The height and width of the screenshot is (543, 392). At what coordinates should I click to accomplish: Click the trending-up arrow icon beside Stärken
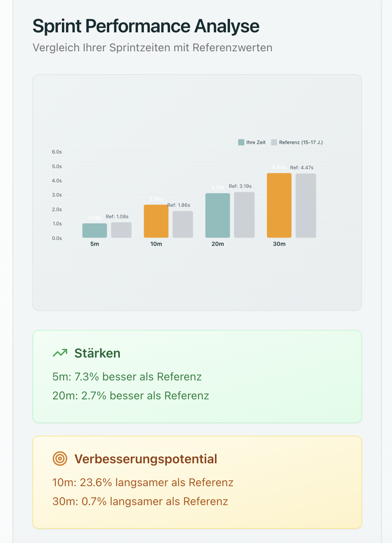tap(60, 353)
